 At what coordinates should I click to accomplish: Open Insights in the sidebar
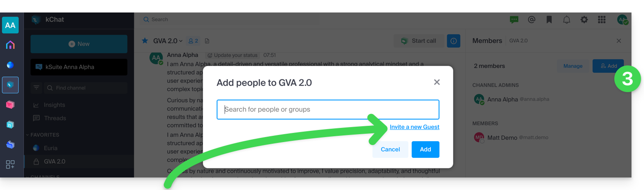pos(54,105)
